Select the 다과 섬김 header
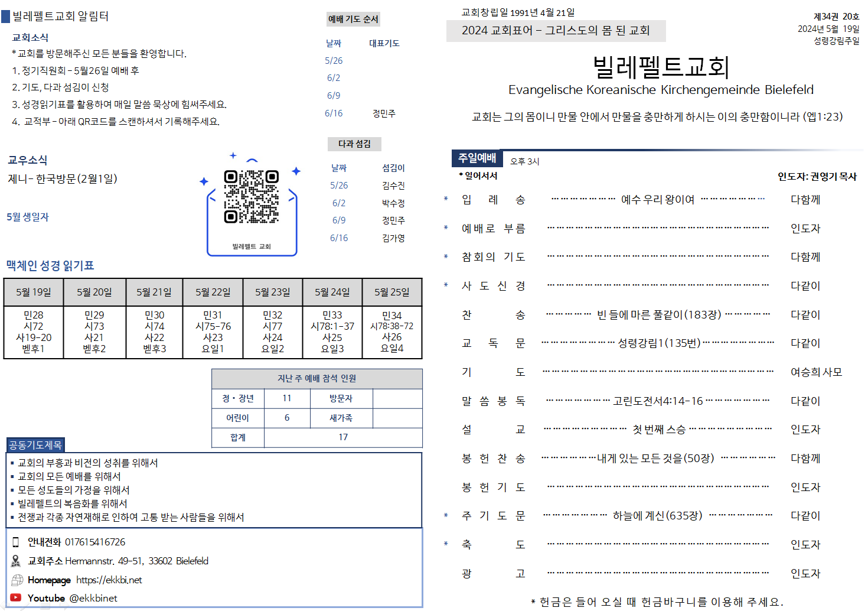Viewport: 868px width, 611px height. tap(354, 144)
